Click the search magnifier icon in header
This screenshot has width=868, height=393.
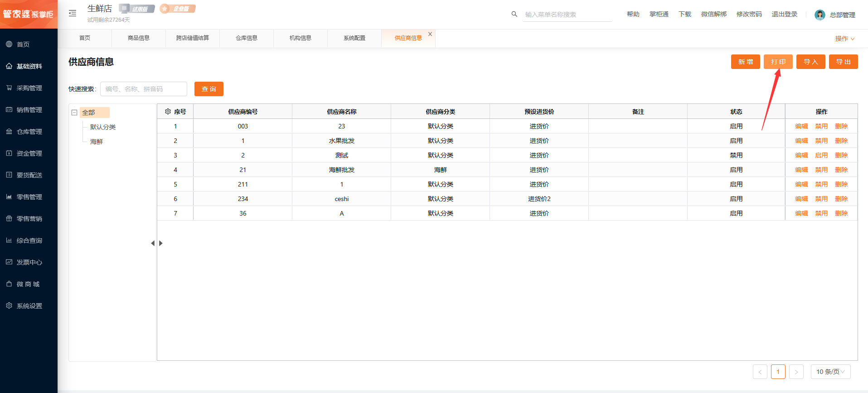[x=514, y=14]
